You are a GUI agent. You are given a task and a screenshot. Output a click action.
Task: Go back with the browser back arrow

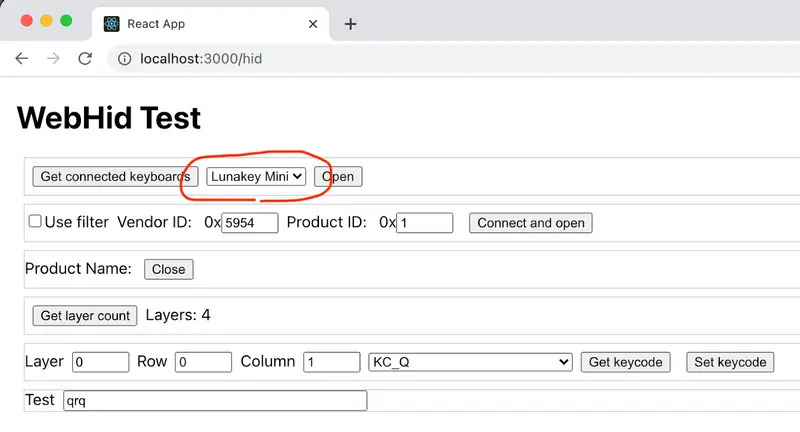(x=22, y=59)
